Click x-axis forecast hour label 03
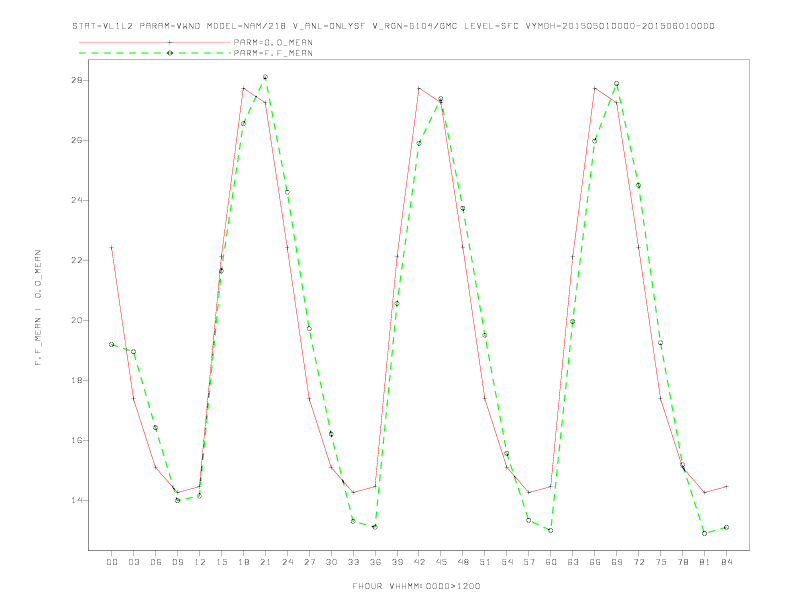The width and height of the screenshot is (792, 612). pyautogui.click(x=133, y=562)
